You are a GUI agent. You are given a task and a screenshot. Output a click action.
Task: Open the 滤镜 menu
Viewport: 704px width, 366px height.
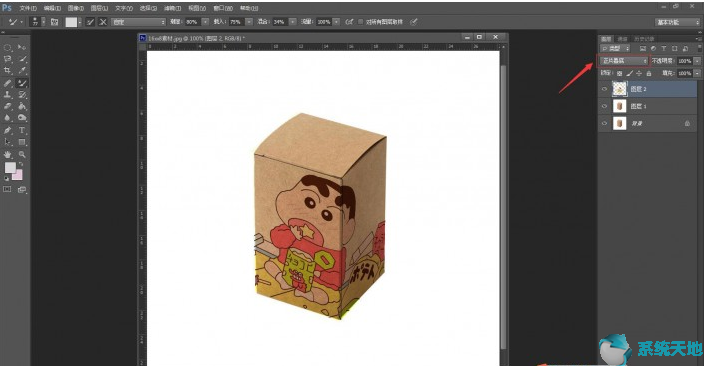pos(172,8)
